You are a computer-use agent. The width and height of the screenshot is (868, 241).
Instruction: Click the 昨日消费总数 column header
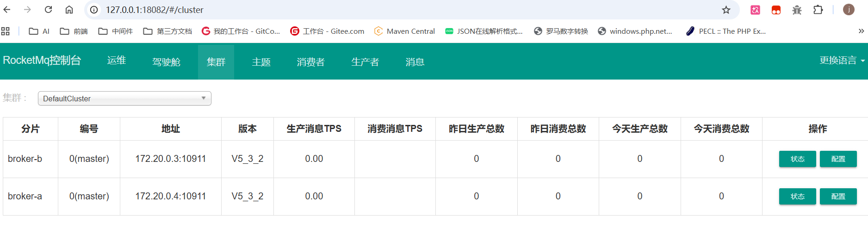click(558, 129)
